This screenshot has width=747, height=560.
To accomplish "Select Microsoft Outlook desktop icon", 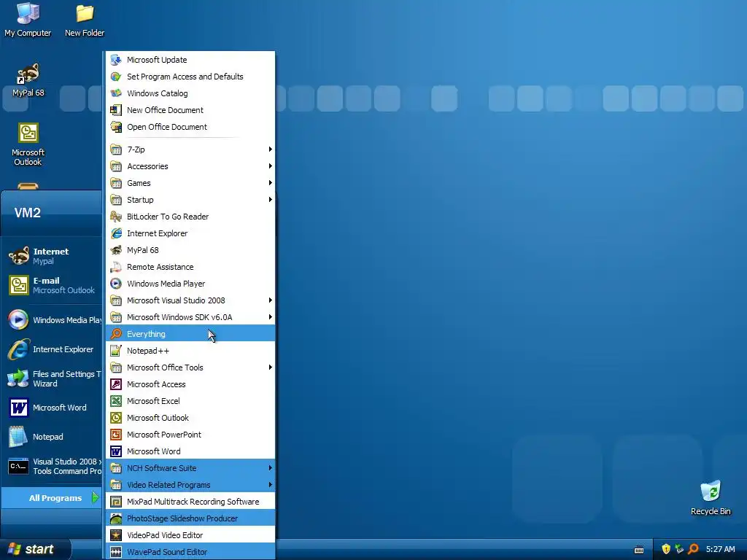I will (x=28, y=144).
